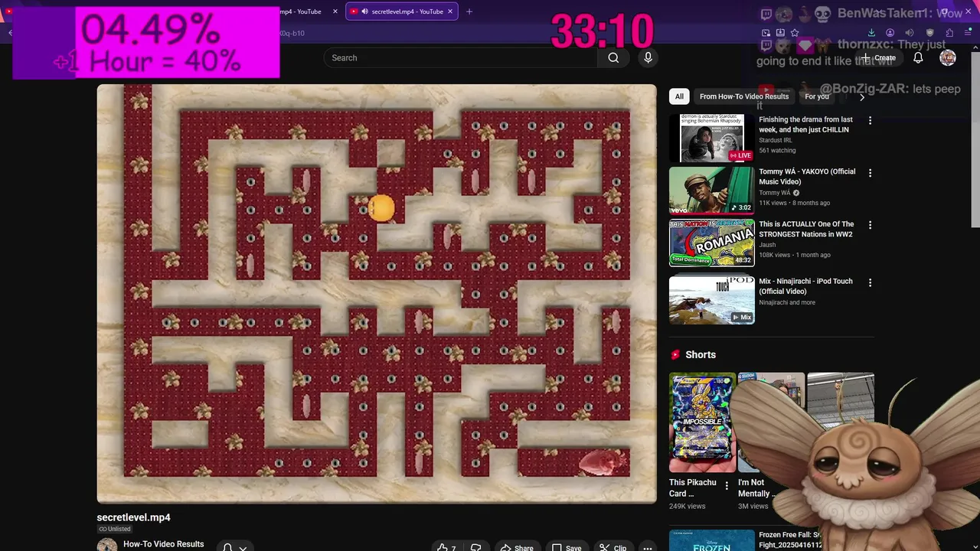The width and height of the screenshot is (980, 551).
Task: Select the For you chip
Action: 817,96
